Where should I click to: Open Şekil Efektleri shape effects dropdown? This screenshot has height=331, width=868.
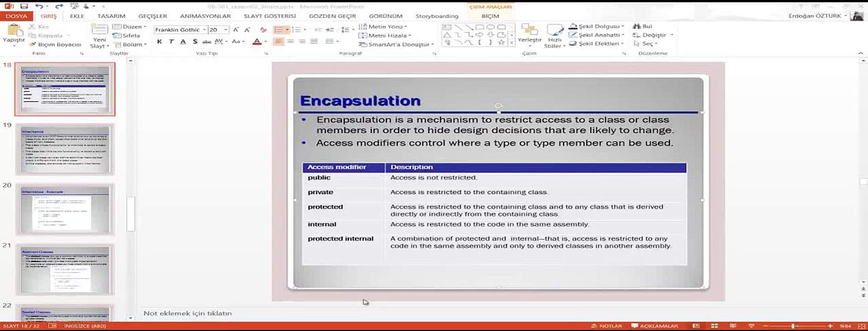[597, 44]
